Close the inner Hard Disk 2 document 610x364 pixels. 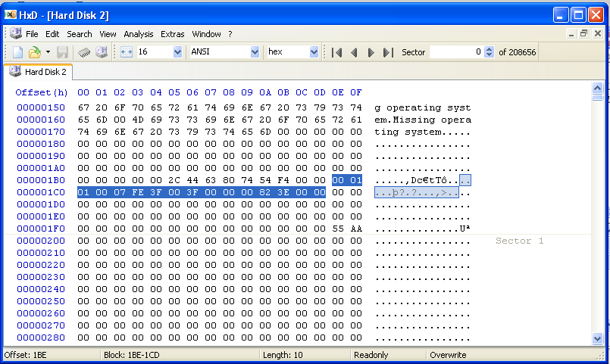pyautogui.click(x=598, y=34)
